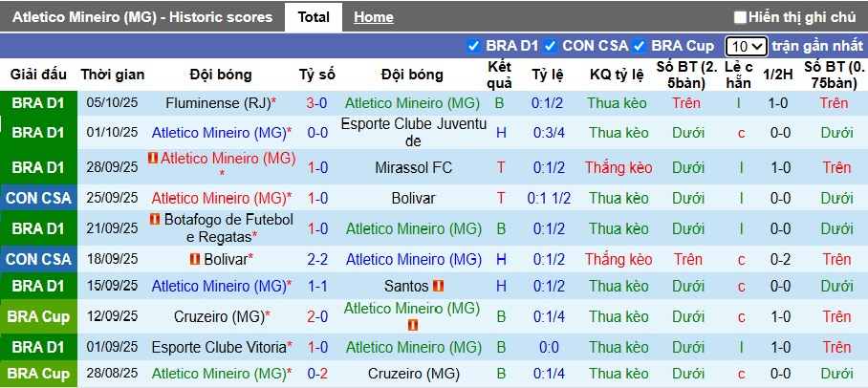Open the Mirassol FC team link

[x=413, y=168]
